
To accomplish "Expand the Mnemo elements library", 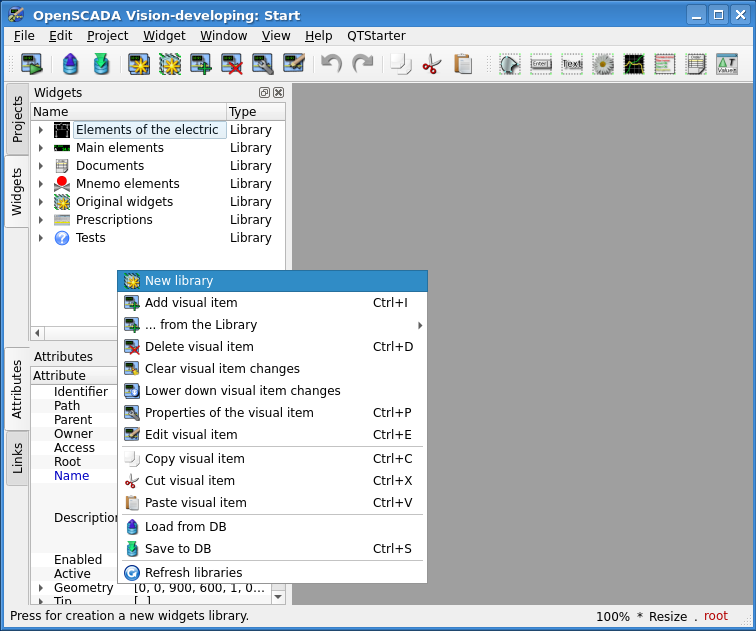I will [x=41, y=184].
